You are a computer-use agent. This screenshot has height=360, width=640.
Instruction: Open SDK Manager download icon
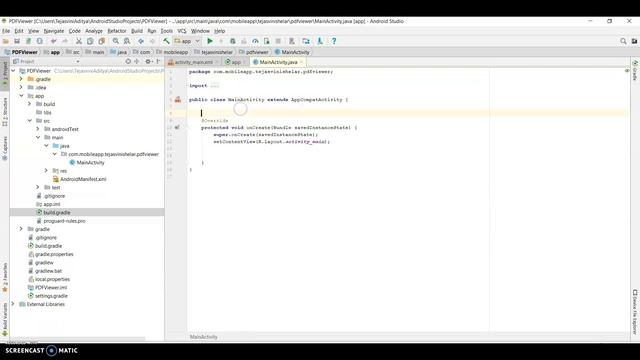click(320, 41)
